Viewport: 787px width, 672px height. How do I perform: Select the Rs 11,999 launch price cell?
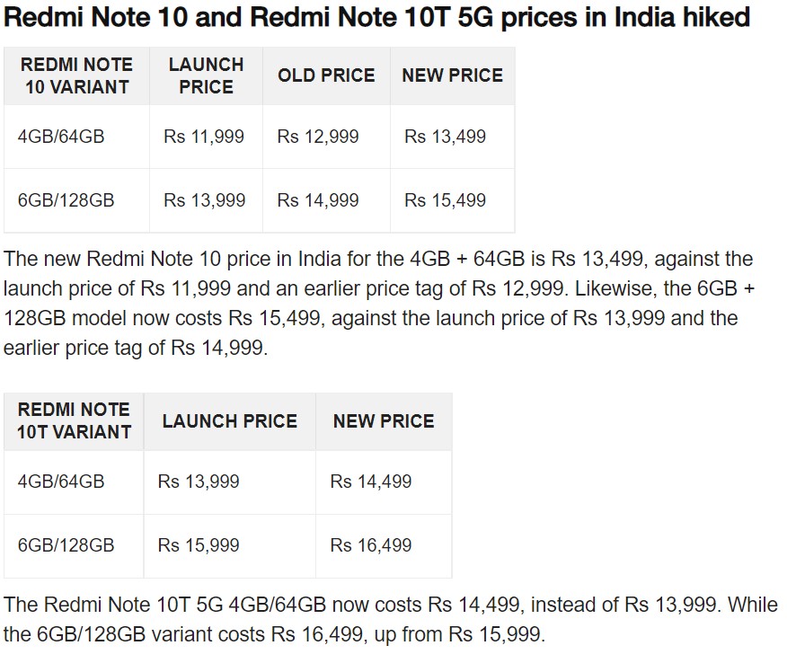point(206,137)
